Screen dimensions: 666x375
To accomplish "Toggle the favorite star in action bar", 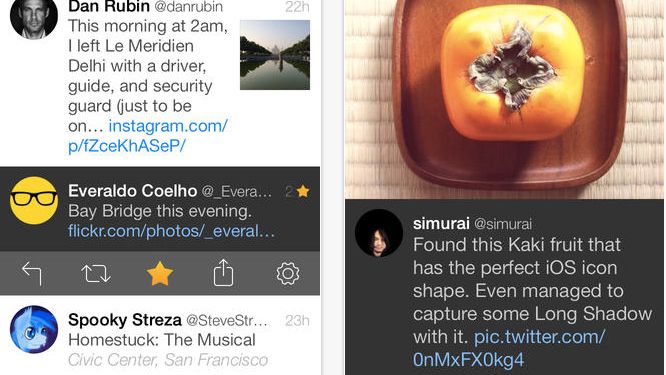I will [x=160, y=273].
